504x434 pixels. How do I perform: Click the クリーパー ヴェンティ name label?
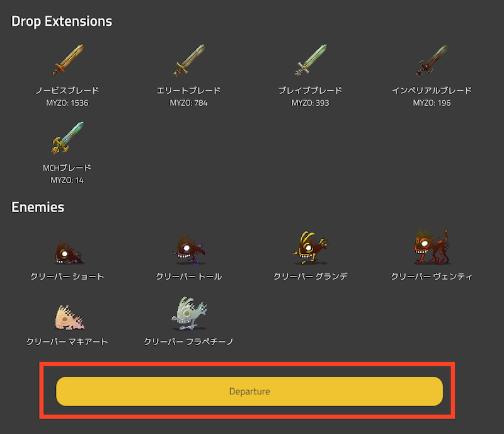tap(432, 277)
